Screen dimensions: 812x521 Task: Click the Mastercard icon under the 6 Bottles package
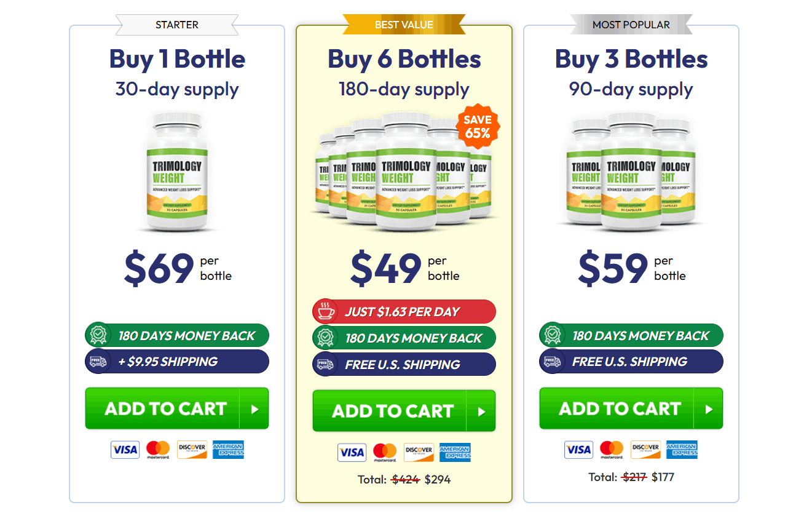tap(385, 453)
